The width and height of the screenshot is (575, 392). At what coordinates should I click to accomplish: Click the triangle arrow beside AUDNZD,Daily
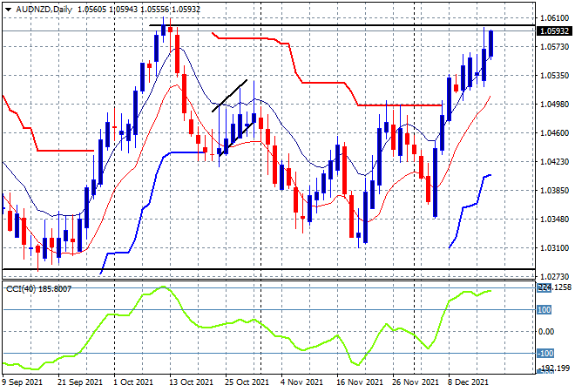pos(8,10)
